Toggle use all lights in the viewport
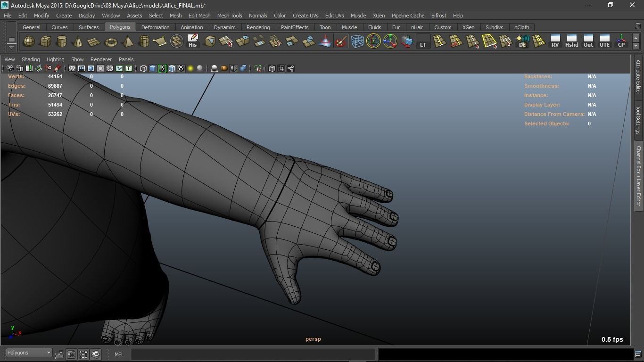644x362 pixels. point(190,68)
